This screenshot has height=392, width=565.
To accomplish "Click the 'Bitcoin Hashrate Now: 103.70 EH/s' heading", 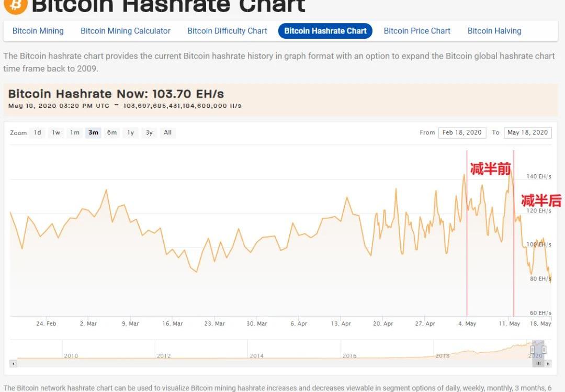I will [116, 94].
